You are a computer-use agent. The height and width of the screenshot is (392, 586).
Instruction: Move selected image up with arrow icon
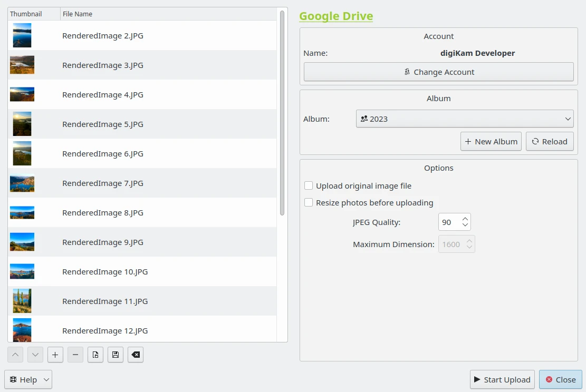click(15, 355)
